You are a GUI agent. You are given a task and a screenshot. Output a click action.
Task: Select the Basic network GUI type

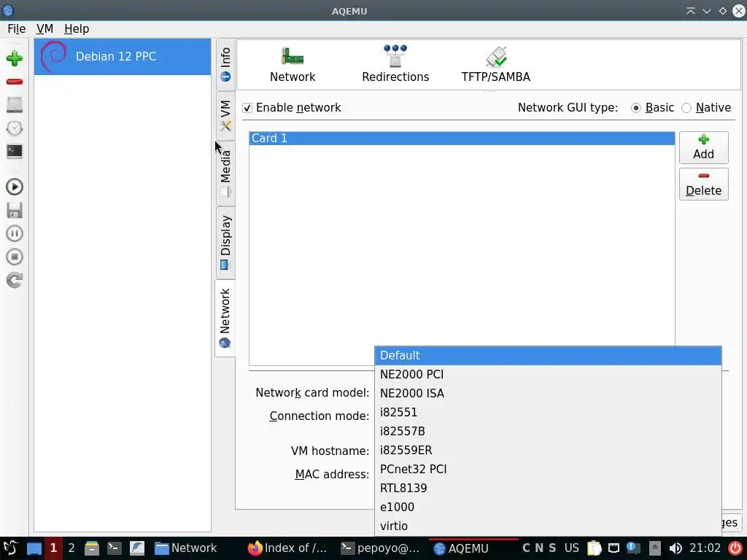pos(635,108)
